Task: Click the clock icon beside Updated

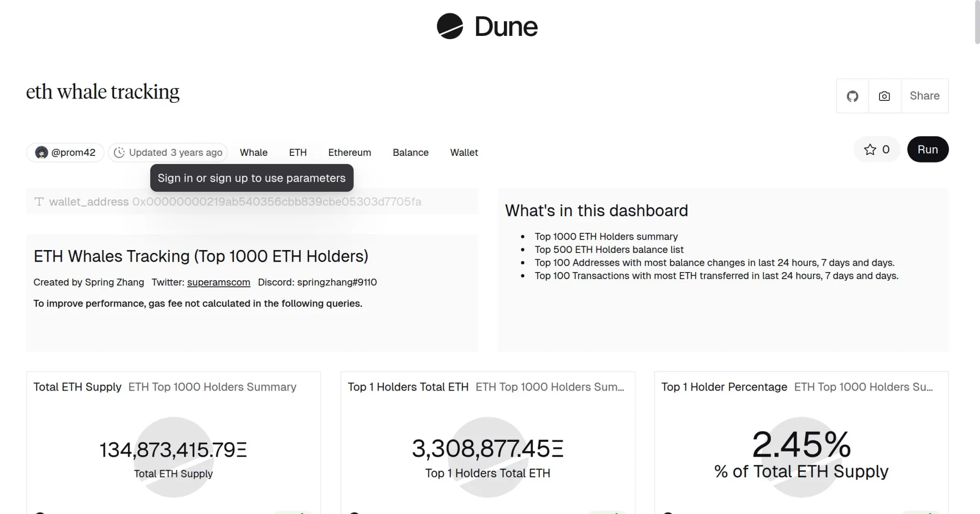Action: coord(119,153)
